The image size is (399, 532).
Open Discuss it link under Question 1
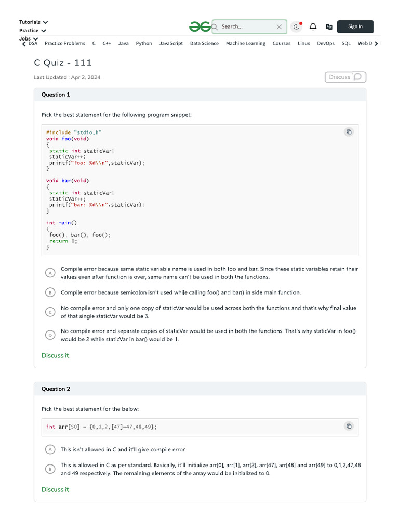pyautogui.click(x=55, y=356)
